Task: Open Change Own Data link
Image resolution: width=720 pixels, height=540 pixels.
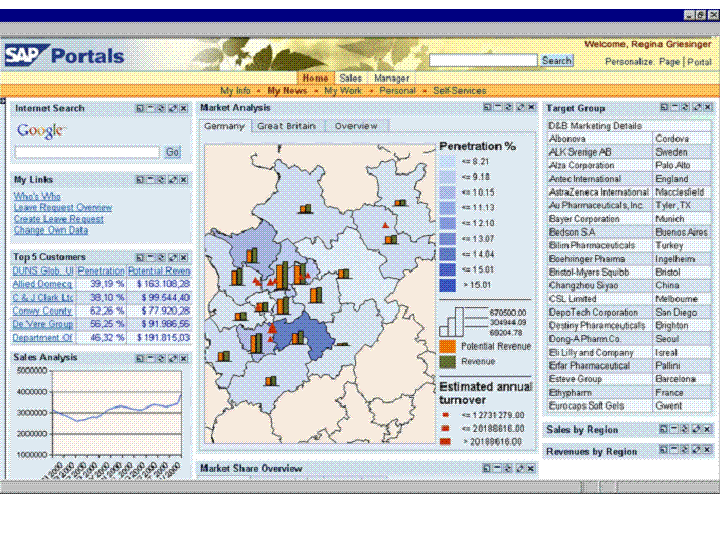Action: tap(51, 231)
